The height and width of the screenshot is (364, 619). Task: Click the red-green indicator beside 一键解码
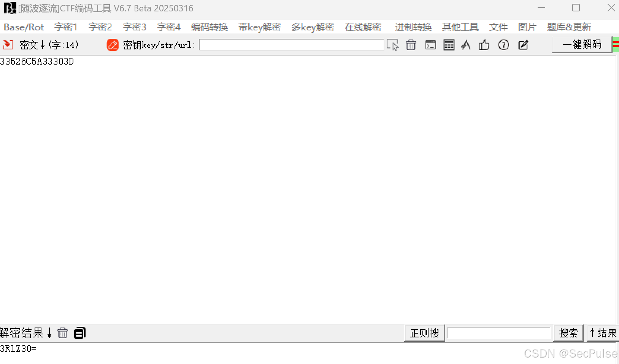(616, 44)
